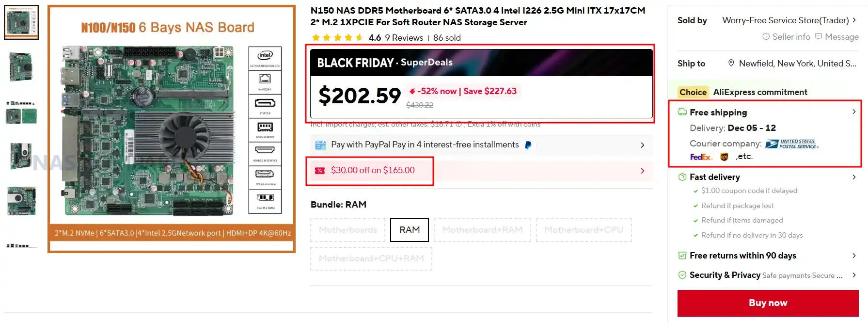This screenshot has width=868, height=323.
Task: Click the location pin icon
Action: coord(731,64)
